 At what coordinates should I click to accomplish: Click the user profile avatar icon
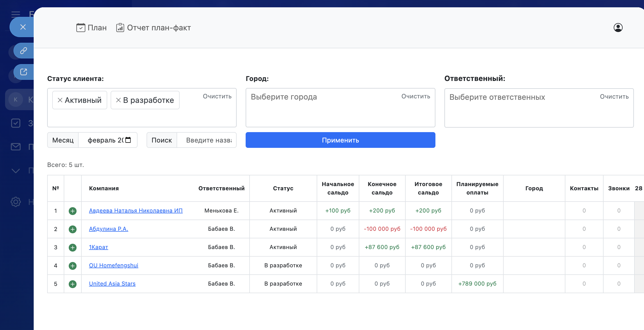(618, 28)
